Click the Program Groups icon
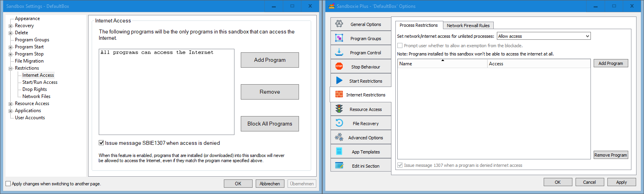The height and width of the screenshot is (194, 644). click(x=339, y=38)
